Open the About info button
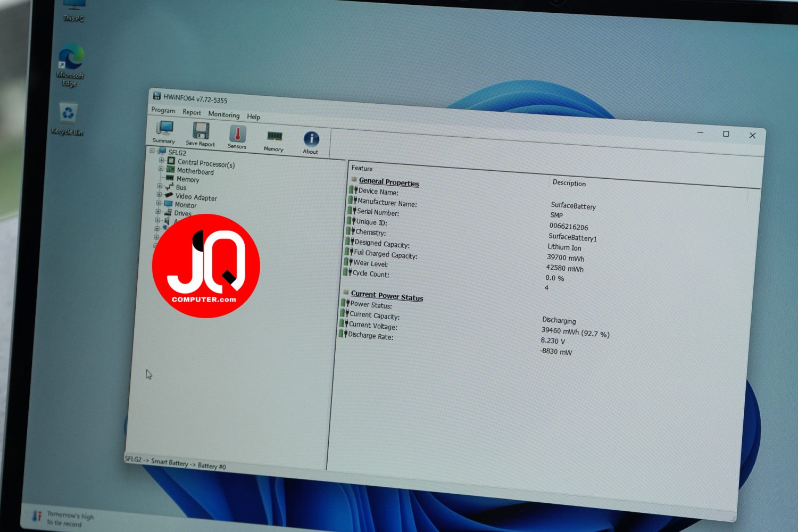 (311, 143)
